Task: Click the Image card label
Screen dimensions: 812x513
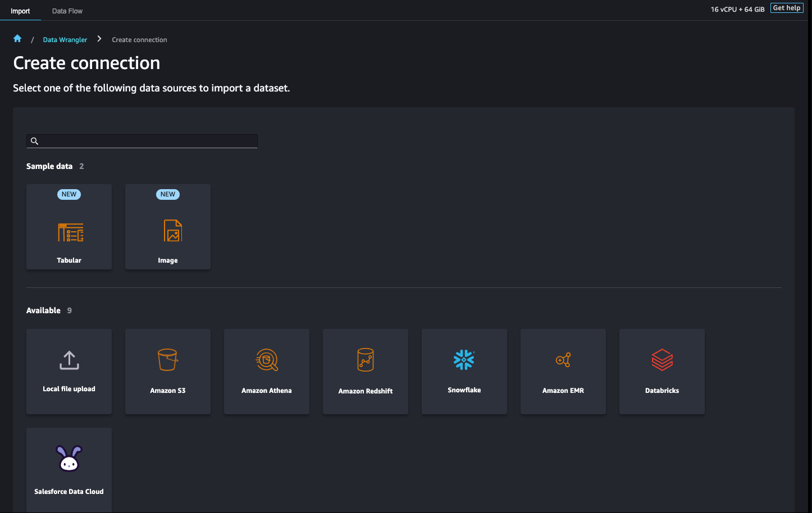Action: coord(168,260)
